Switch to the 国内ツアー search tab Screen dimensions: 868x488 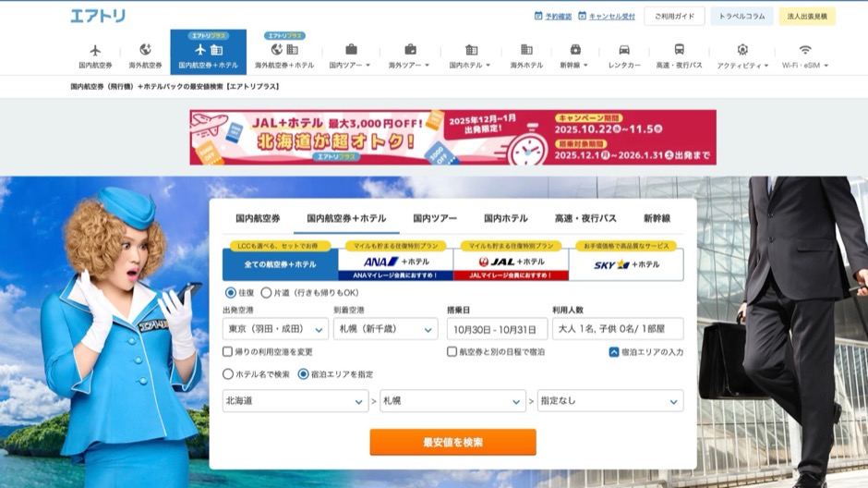tap(435, 219)
